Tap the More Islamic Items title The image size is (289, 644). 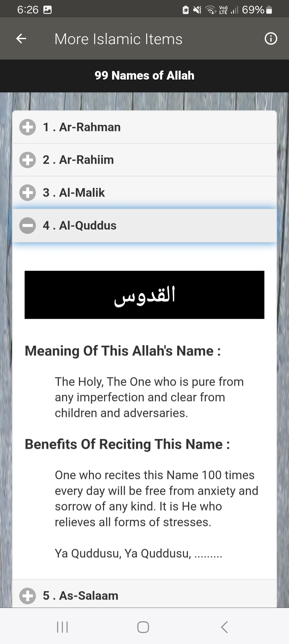[x=118, y=39]
